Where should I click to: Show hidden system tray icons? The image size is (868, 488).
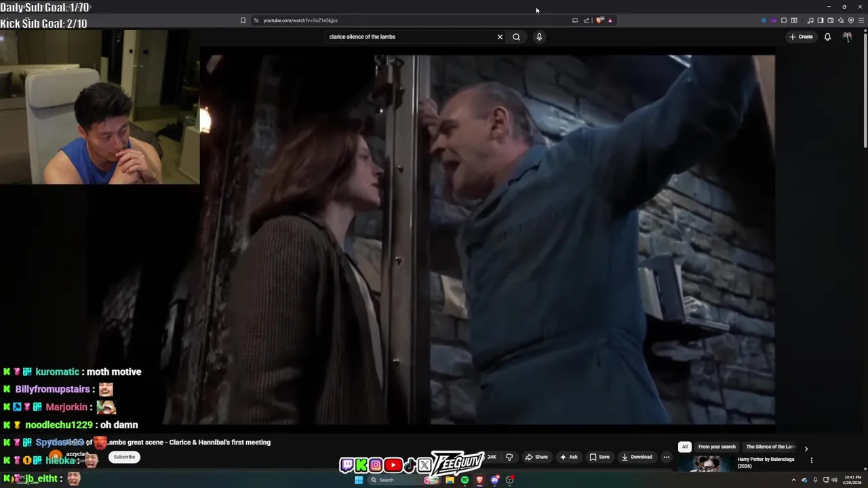click(793, 480)
